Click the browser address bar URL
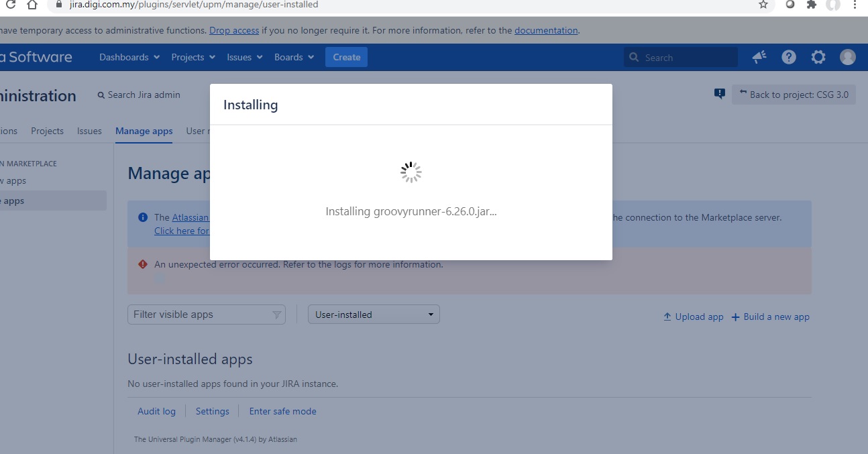This screenshot has width=868, height=454. [194, 5]
